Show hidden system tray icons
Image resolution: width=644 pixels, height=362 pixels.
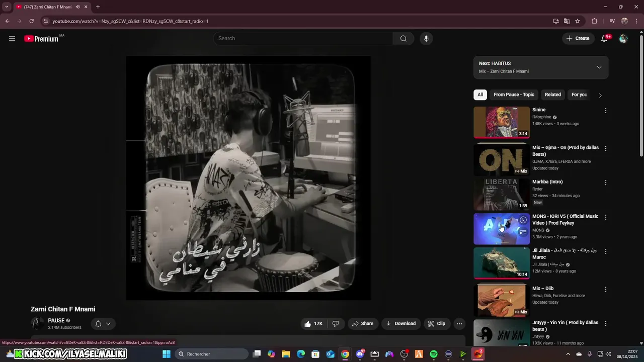coord(569,354)
